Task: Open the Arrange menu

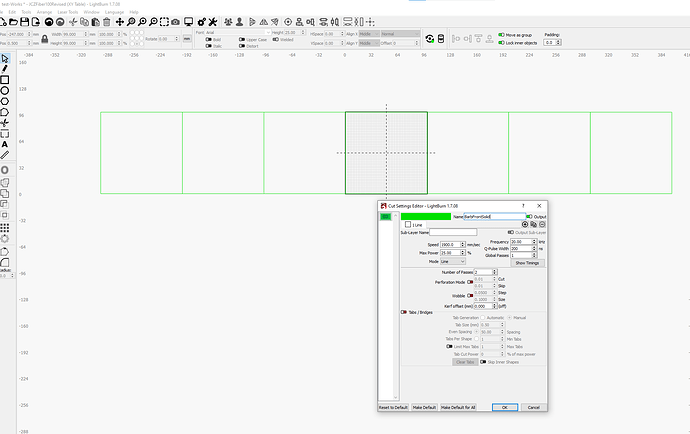Action: [x=44, y=12]
